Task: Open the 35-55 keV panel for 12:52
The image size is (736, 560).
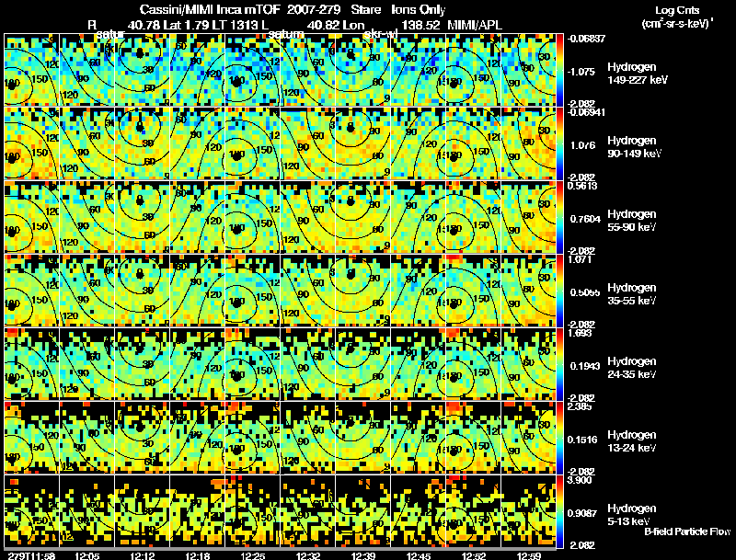Action: pyautogui.click(x=474, y=291)
